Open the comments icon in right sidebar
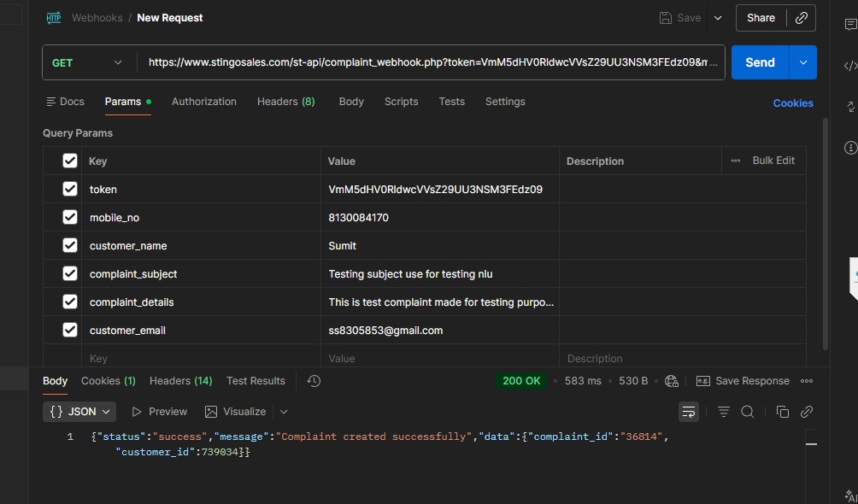Screen dimensions: 858x504 click(850, 25)
